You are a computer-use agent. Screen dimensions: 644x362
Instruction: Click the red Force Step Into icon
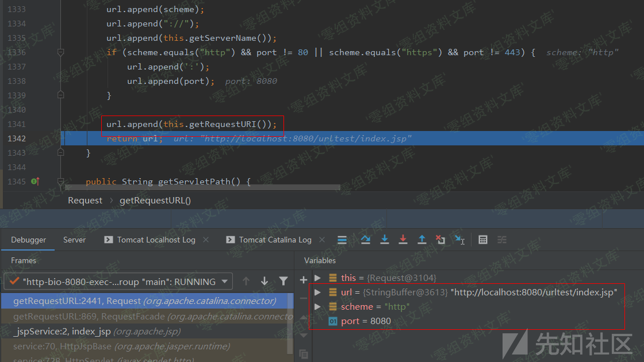[x=403, y=240]
